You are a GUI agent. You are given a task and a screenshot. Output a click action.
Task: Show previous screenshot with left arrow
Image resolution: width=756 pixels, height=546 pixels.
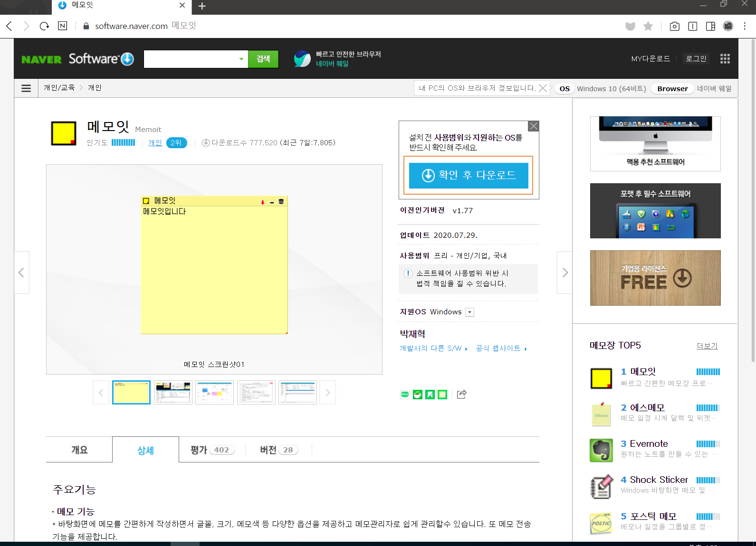21,273
